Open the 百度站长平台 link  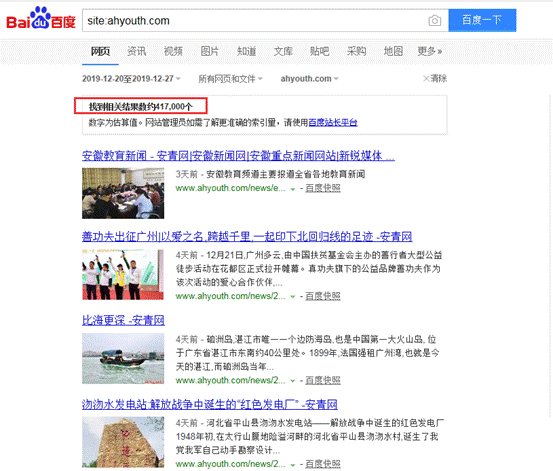tap(333, 122)
